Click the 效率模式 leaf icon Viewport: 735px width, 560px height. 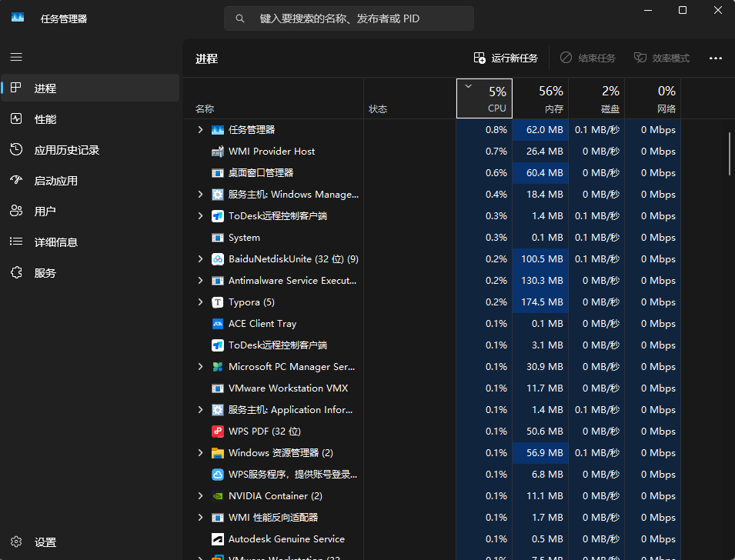pos(640,58)
